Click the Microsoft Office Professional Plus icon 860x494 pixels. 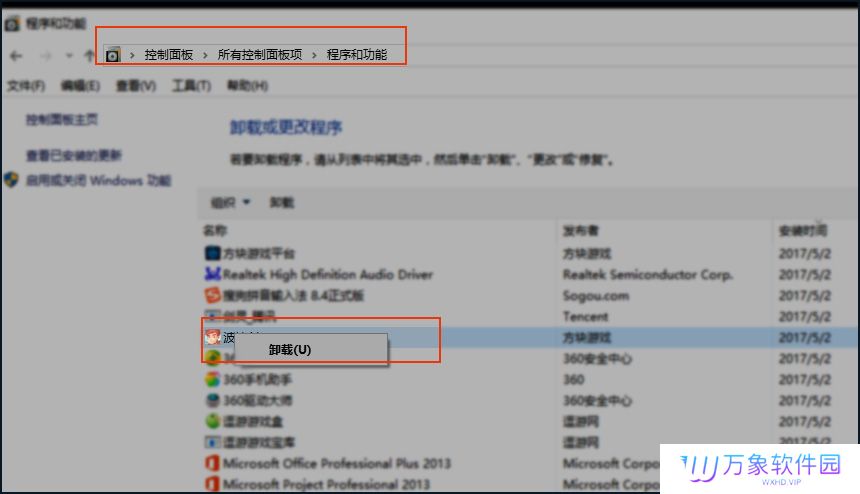pos(213,463)
